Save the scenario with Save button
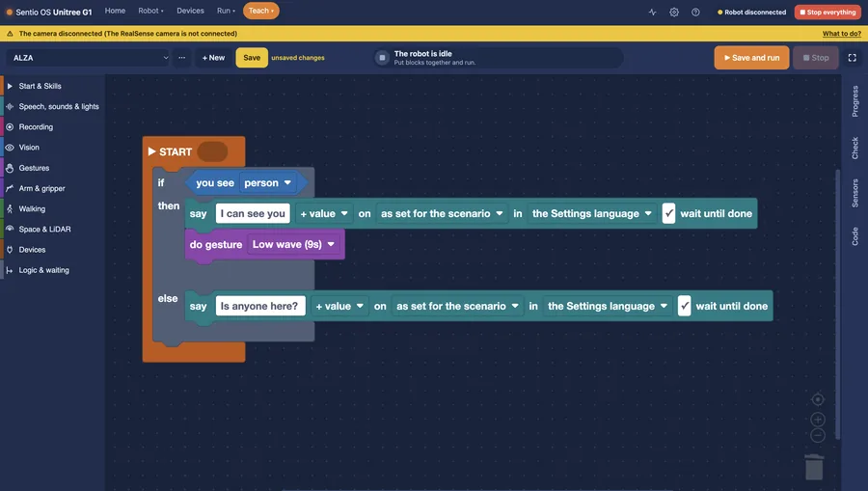This screenshot has height=491, width=868. click(252, 58)
